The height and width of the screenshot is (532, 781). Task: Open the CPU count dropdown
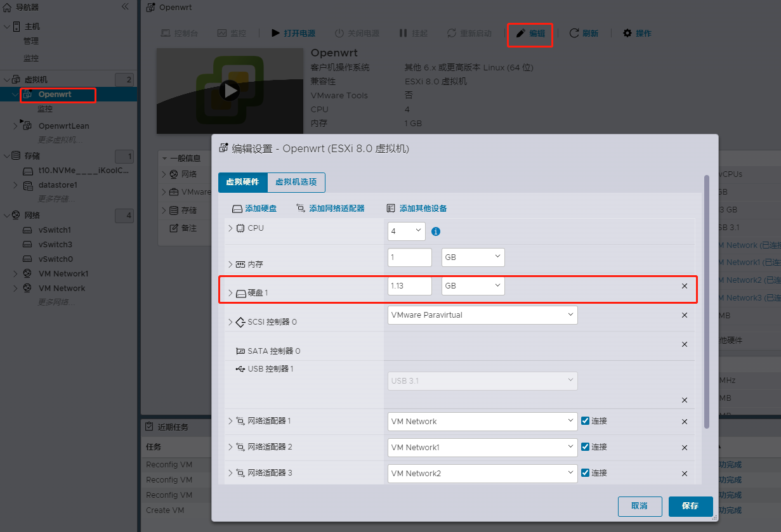[x=406, y=231]
